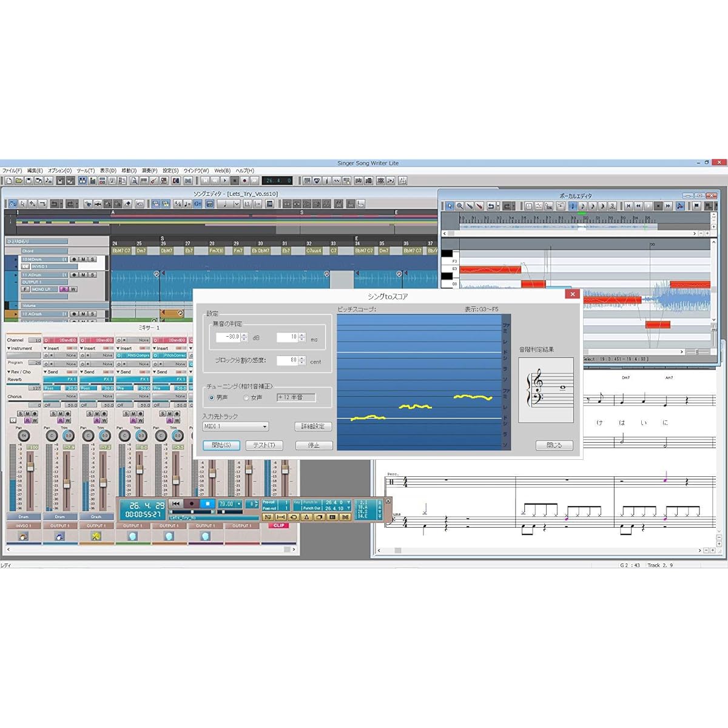
Task: Click the Save disk icon in main toolbar
Action: pyautogui.click(x=29, y=180)
